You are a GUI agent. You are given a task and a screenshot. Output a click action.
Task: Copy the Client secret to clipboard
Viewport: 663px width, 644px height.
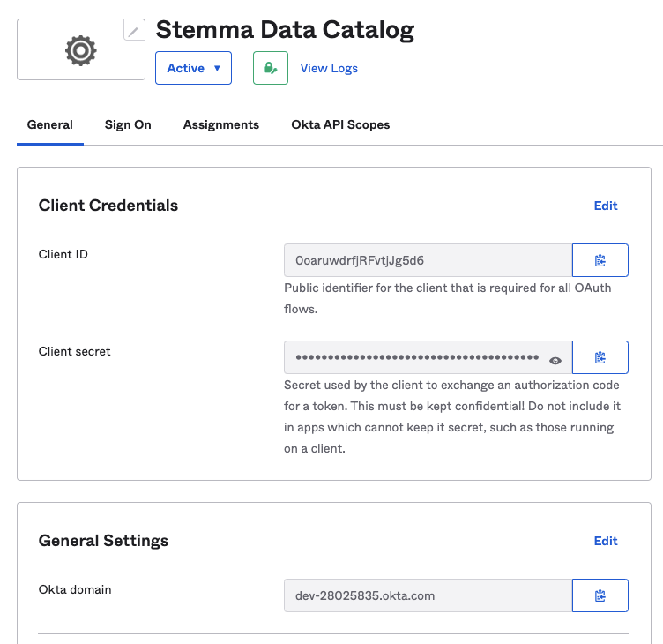tap(600, 357)
